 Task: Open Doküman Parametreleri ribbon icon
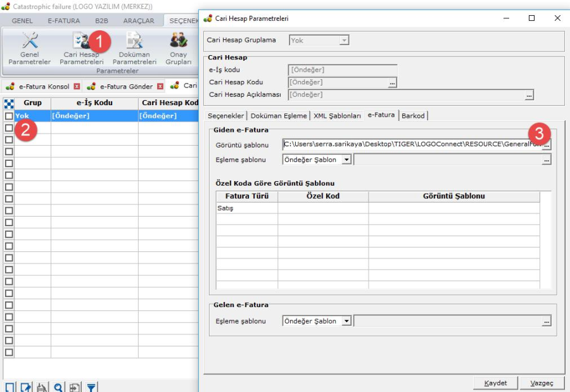(x=134, y=48)
